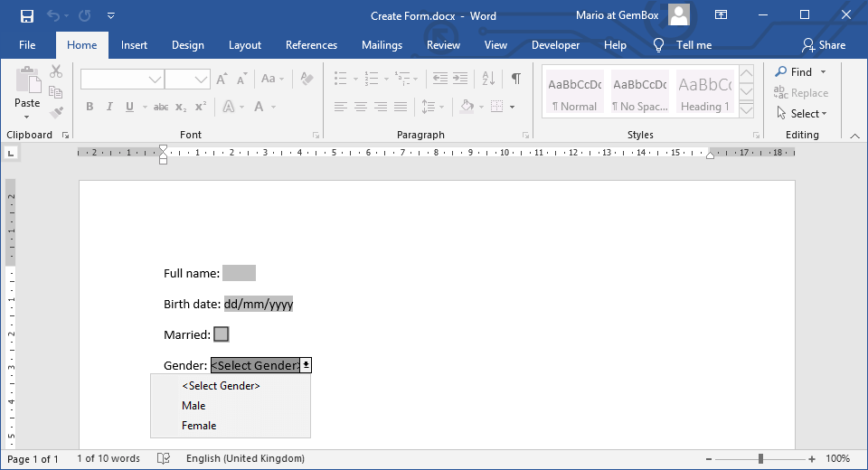868x470 pixels.
Task: Open the Developer tab
Action: pyautogui.click(x=555, y=45)
